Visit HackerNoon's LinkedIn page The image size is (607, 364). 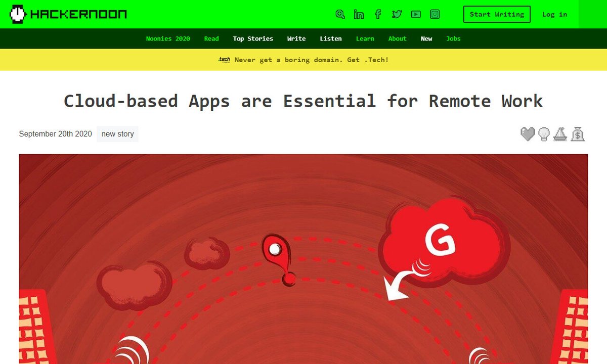click(359, 14)
